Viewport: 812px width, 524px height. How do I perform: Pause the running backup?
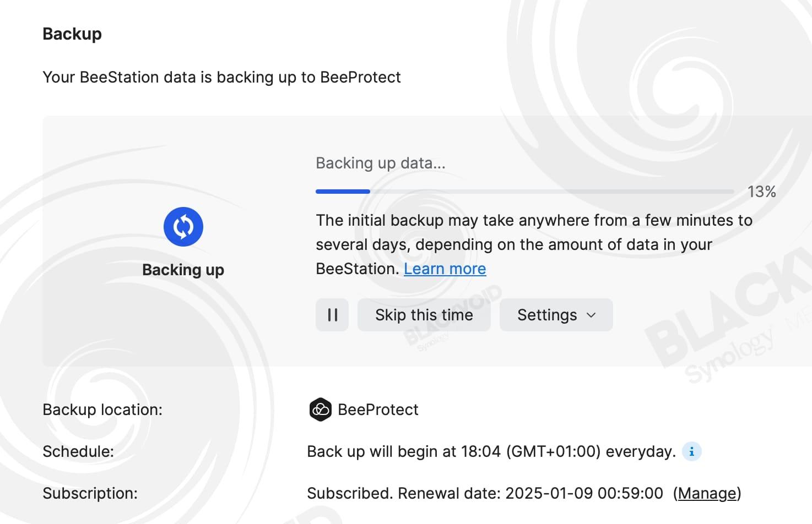[332, 315]
